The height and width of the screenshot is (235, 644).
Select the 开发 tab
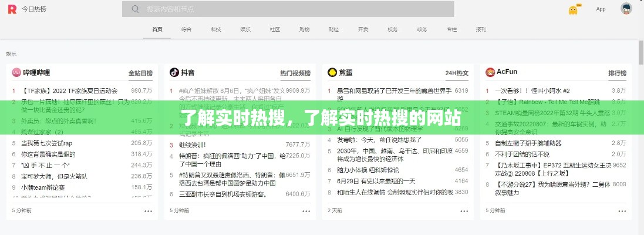click(363, 29)
